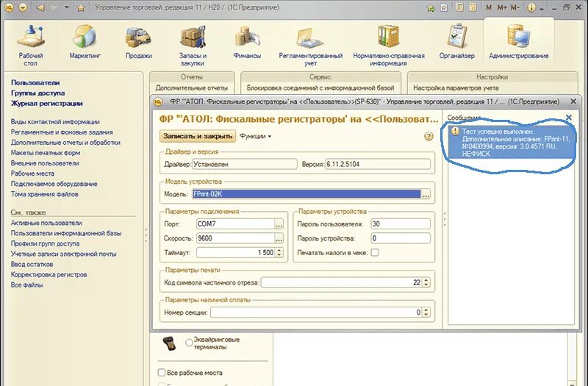Open help question mark icon
The width and height of the screenshot is (588, 386).
point(429,136)
